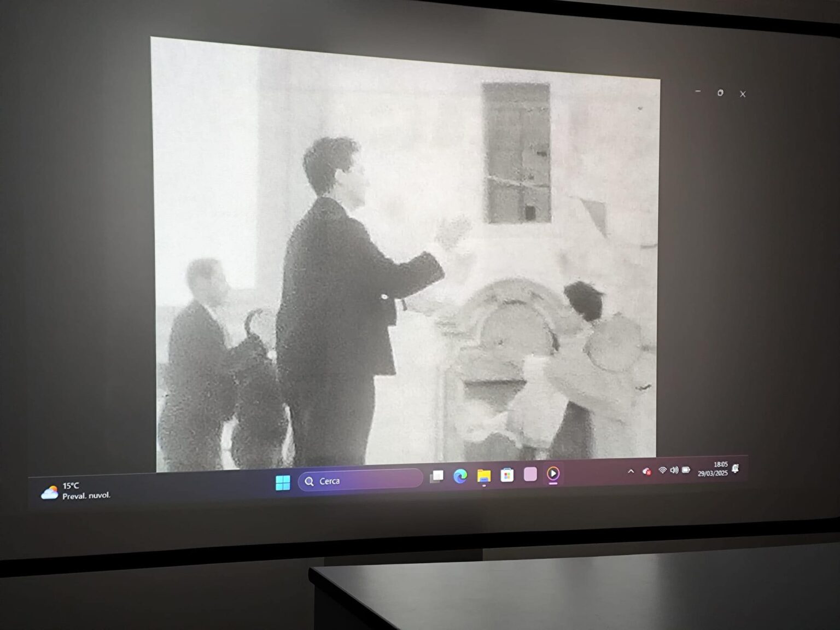
Task: Open the Wi-Fi network settings icon
Action: (x=662, y=470)
